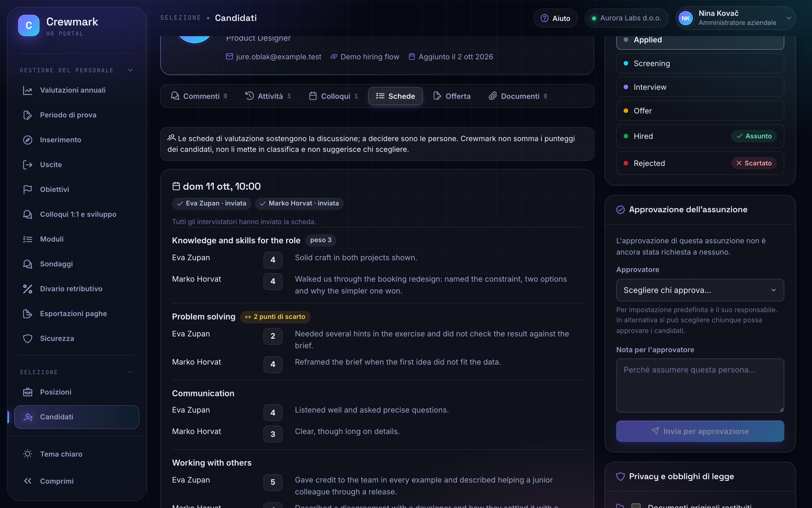Click into Nota per l'approvatore textarea
Image resolution: width=812 pixels, height=508 pixels.
click(x=700, y=385)
